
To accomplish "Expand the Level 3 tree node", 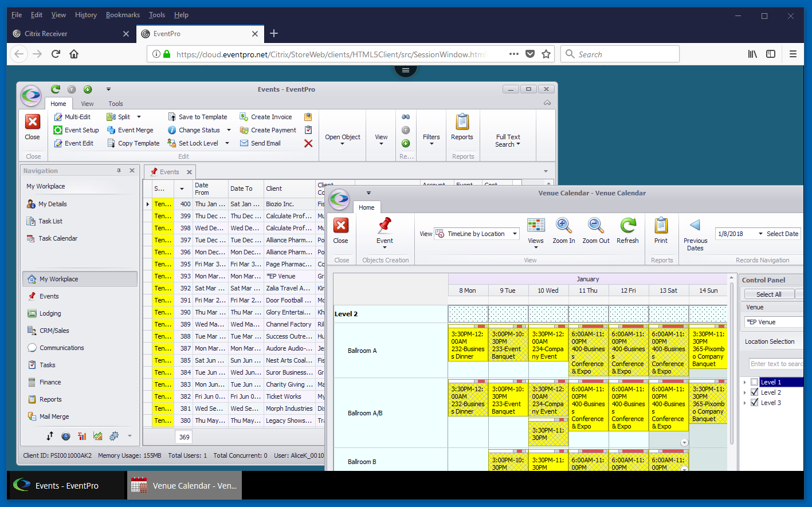I will tap(744, 403).
